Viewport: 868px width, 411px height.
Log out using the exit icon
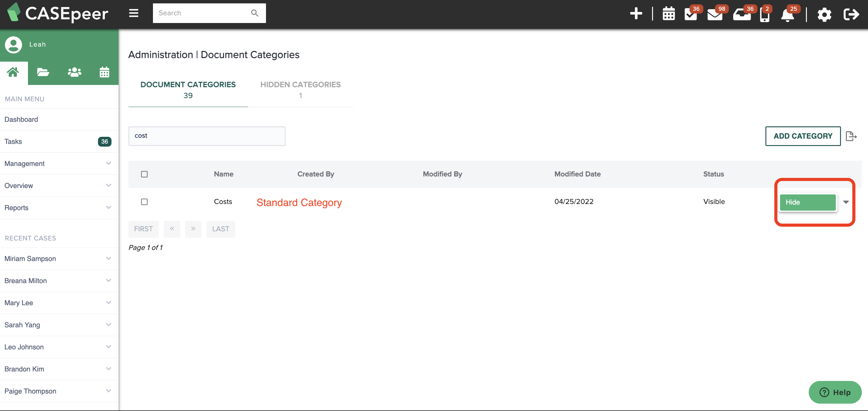pyautogui.click(x=851, y=14)
